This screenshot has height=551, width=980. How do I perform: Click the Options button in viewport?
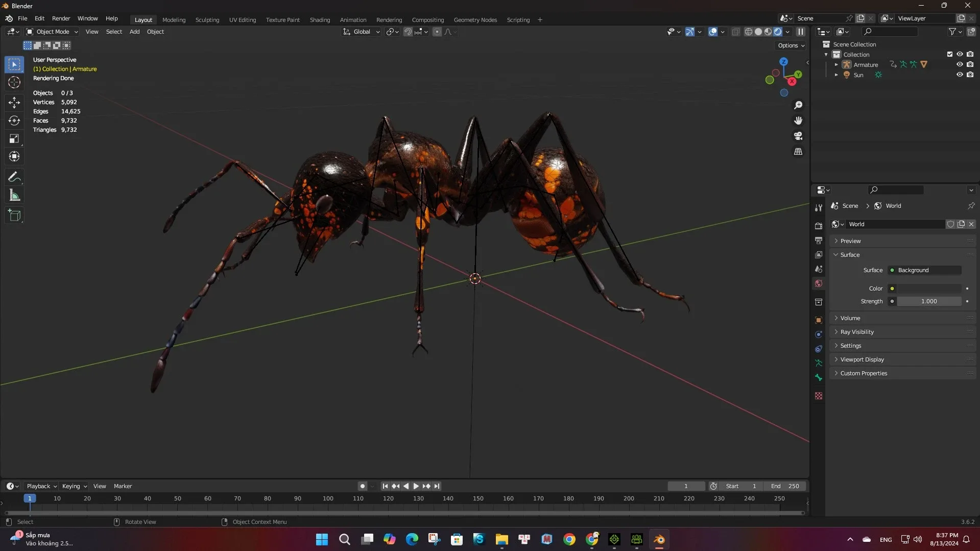791,45
